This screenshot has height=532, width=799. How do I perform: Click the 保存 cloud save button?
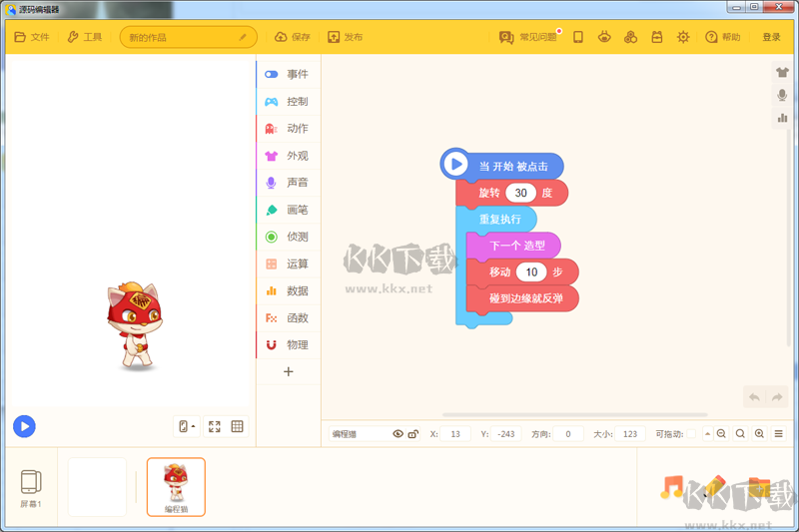pos(293,37)
